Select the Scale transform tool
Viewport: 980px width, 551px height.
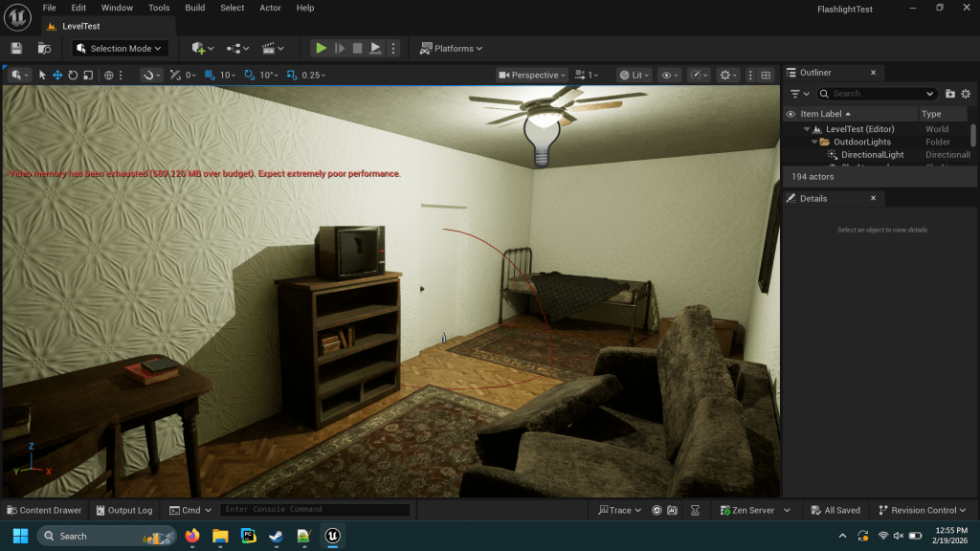[x=88, y=75]
